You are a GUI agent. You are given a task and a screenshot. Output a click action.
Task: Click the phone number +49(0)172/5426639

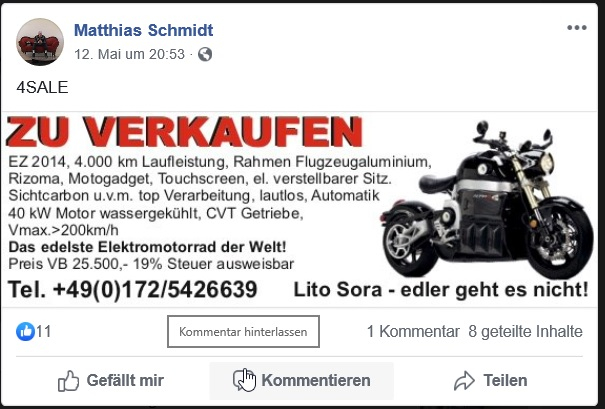click(155, 290)
